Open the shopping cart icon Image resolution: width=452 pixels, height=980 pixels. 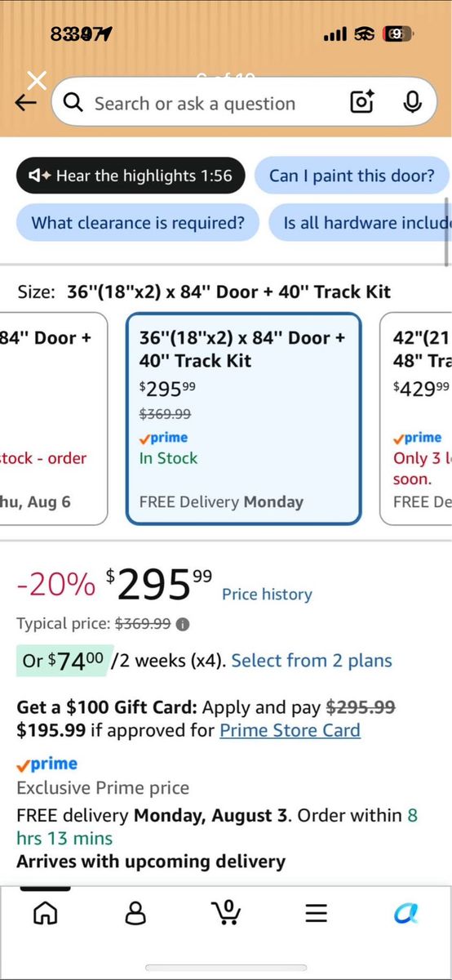225,911
